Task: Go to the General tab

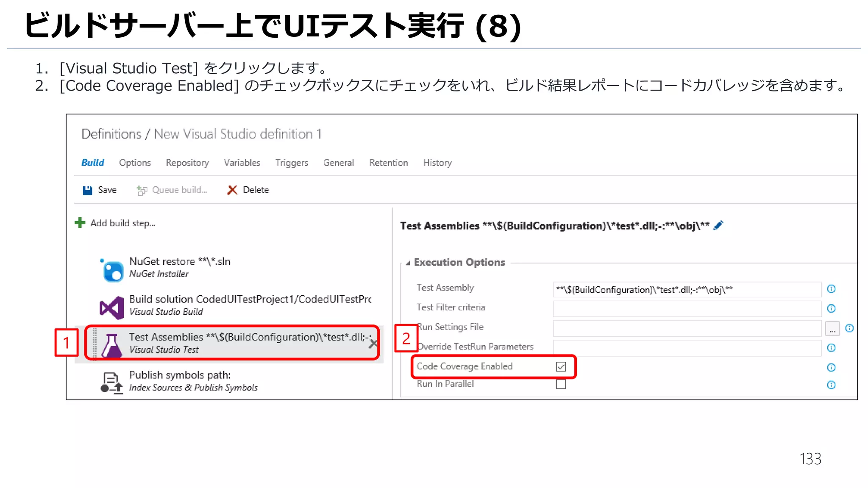Action: [338, 163]
